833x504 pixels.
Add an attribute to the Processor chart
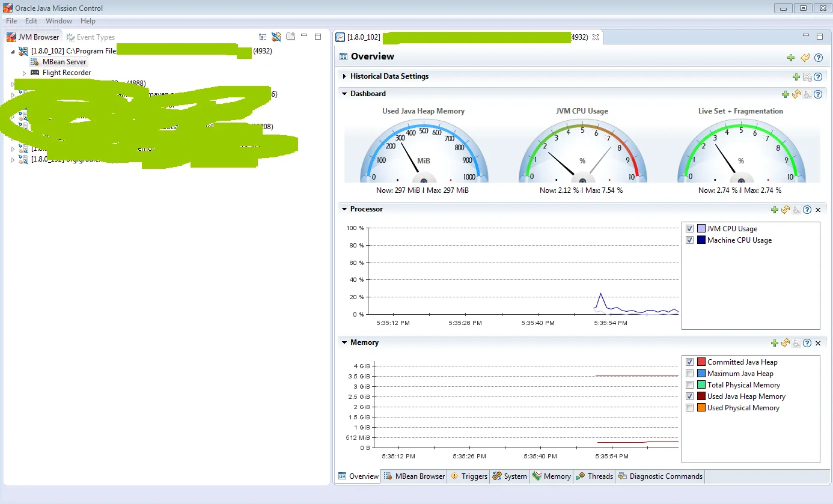tap(775, 210)
